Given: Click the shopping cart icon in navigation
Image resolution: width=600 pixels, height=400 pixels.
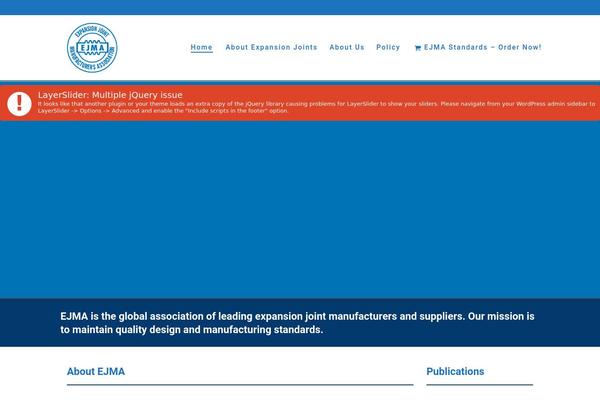Looking at the screenshot, I should [417, 48].
